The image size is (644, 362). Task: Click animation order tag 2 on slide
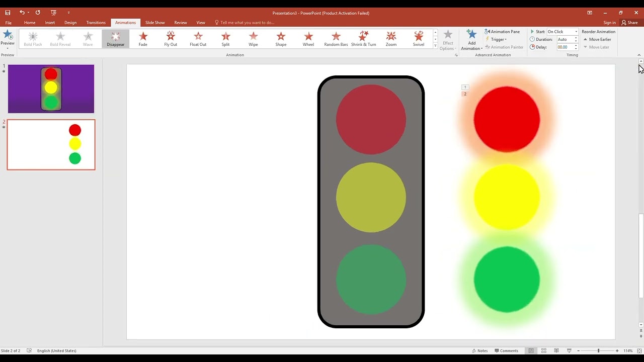click(x=465, y=94)
